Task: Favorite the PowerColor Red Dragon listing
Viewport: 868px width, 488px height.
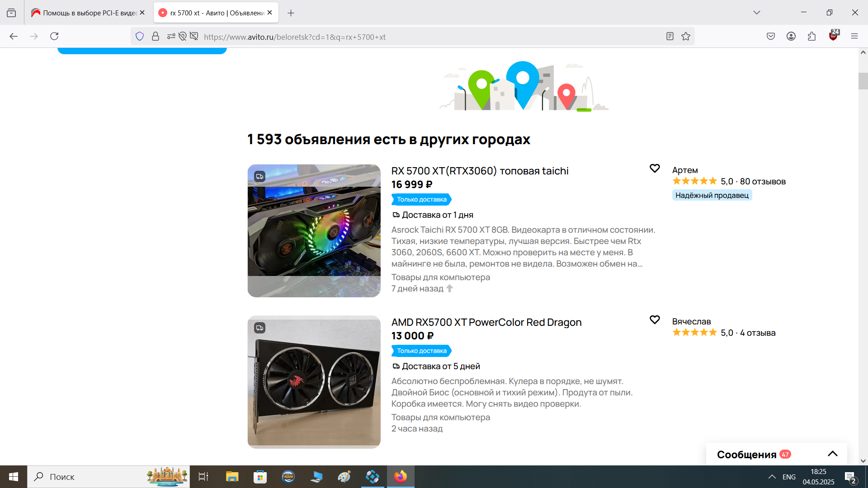Action: pos(655,320)
